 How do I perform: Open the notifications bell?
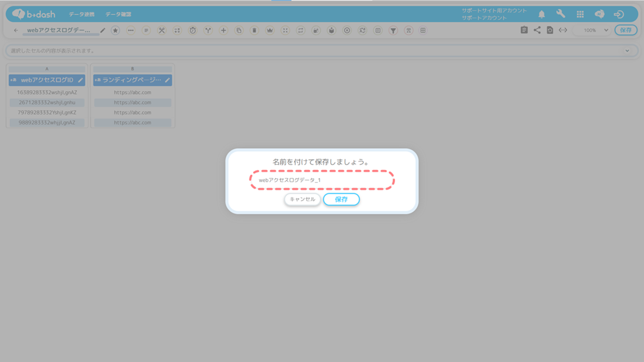(541, 14)
